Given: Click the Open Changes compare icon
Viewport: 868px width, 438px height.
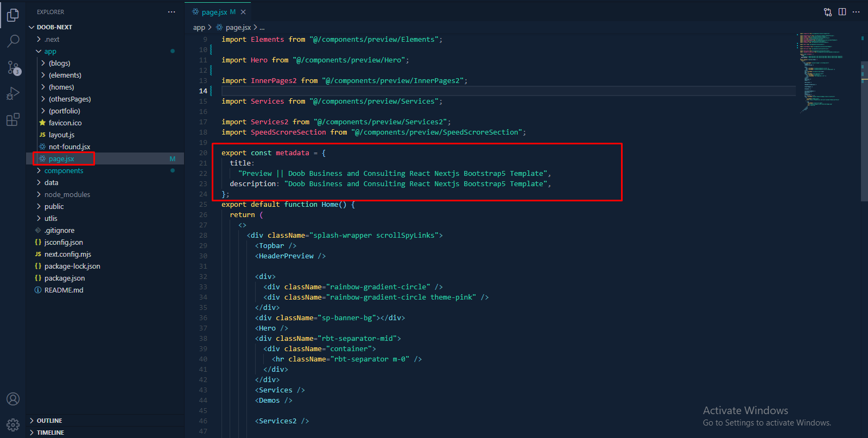Looking at the screenshot, I should (x=828, y=12).
